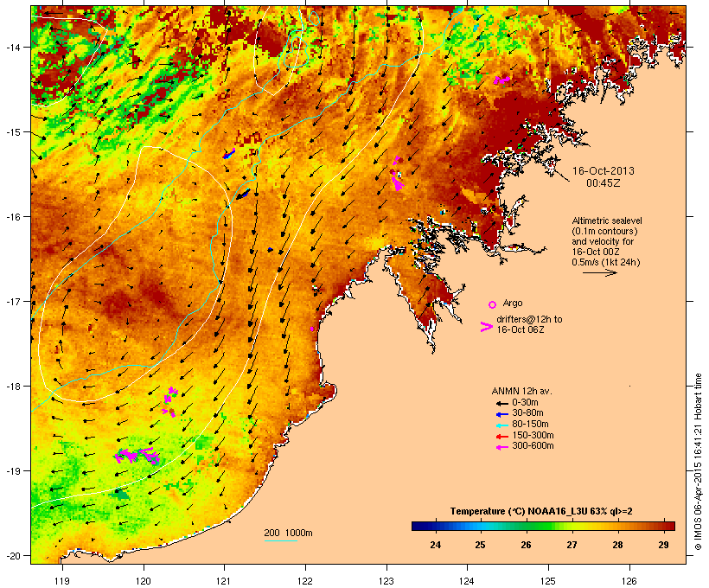The image size is (709, 588).
Task: Click the 80-150m depth label
Action: pyautogui.click(x=530, y=425)
